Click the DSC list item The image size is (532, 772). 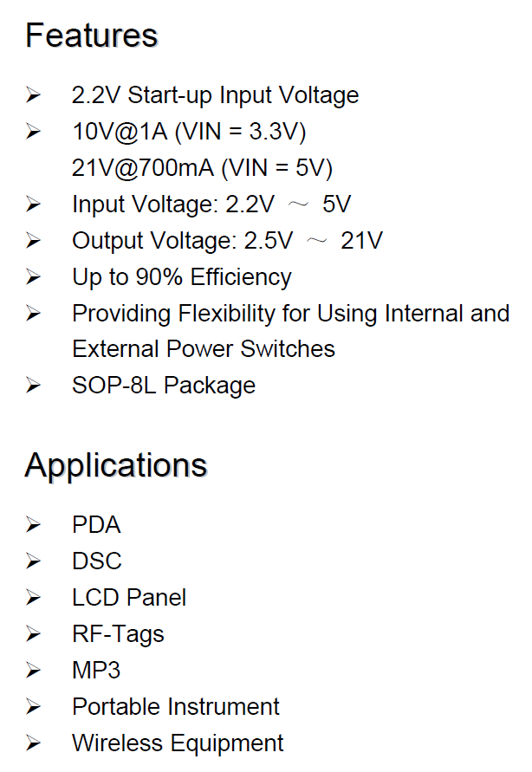[x=97, y=561]
